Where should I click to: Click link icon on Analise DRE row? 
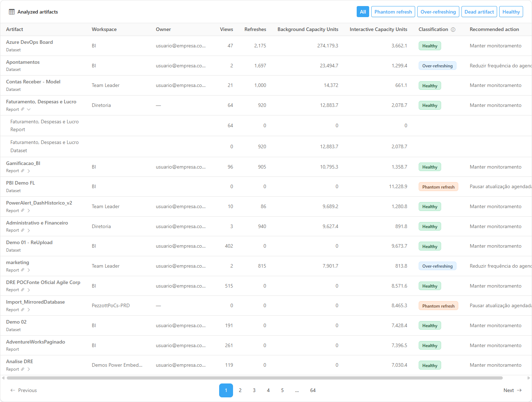[22, 369]
